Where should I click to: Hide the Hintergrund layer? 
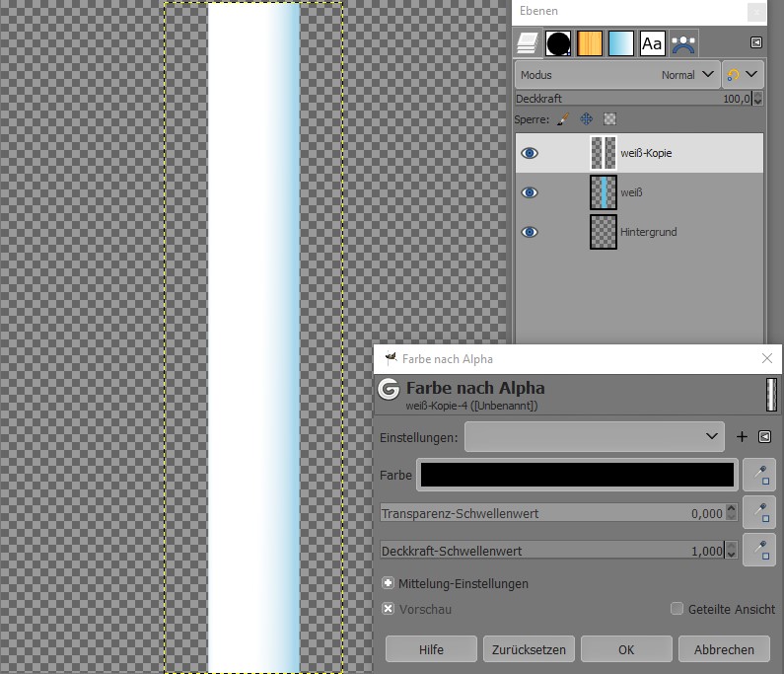[x=530, y=232]
